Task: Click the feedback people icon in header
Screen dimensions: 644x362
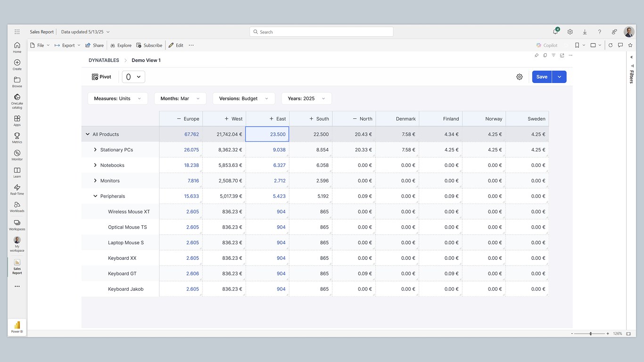Action: click(x=614, y=32)
